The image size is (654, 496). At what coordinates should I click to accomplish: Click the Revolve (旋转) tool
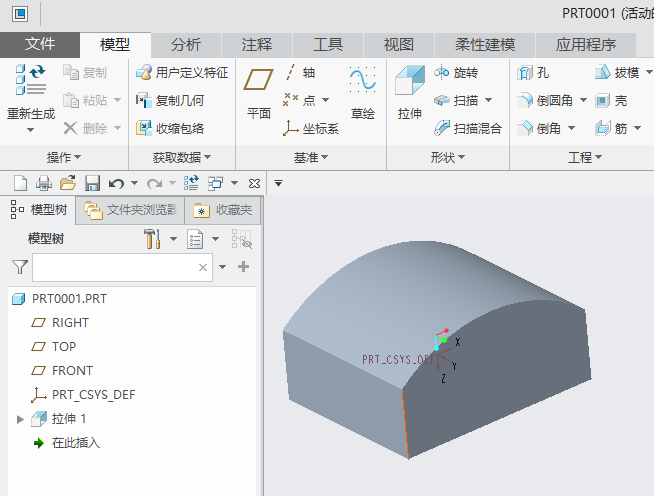tap(456, 73)
